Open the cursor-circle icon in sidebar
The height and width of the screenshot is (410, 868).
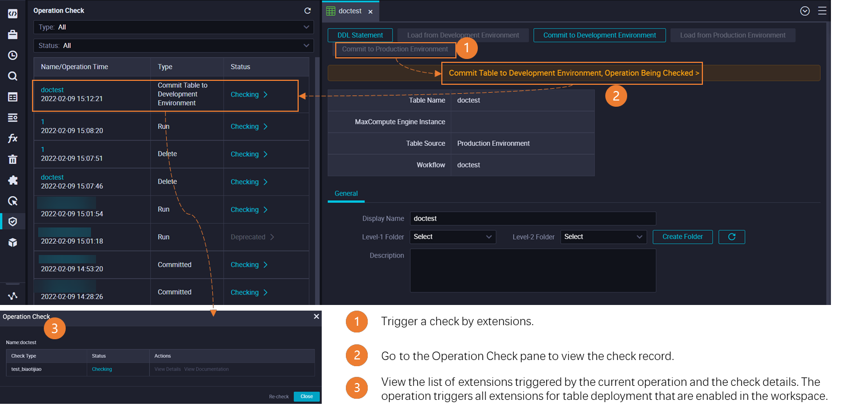(x=12, y=201)
